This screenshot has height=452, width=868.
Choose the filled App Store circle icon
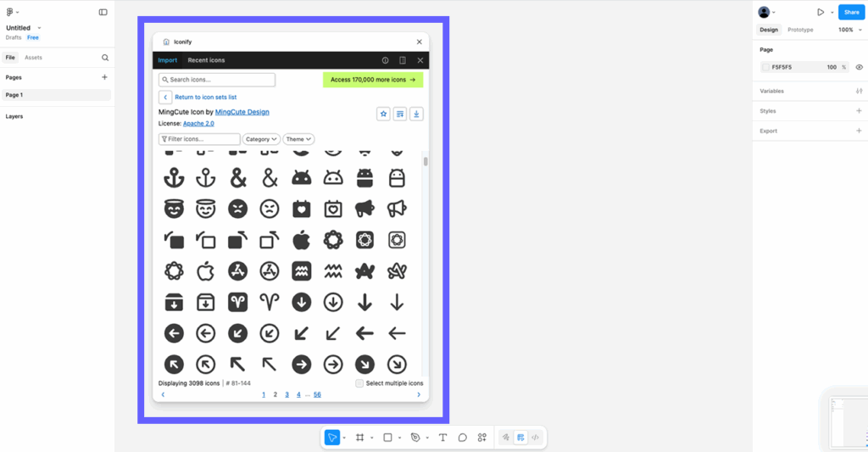[x=237, y=271]
